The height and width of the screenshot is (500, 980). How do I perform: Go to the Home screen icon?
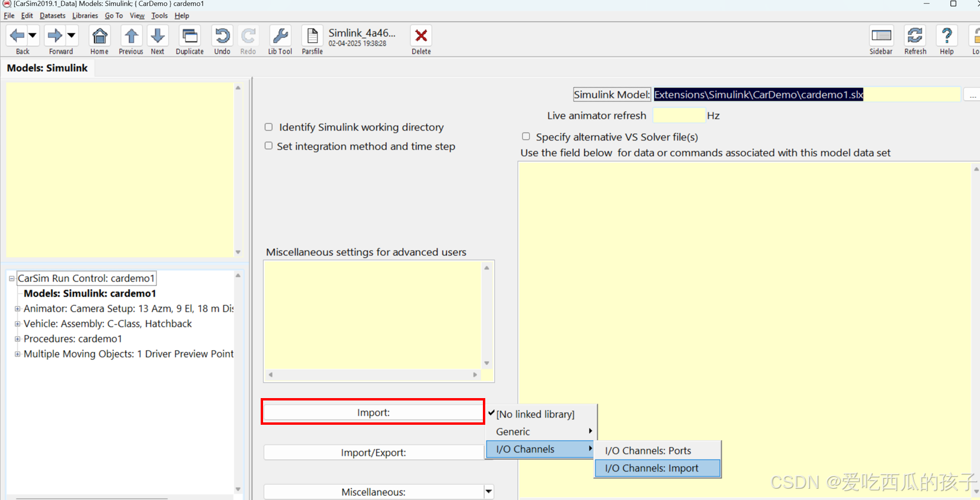pyautogui.click(x=100, y=36)
